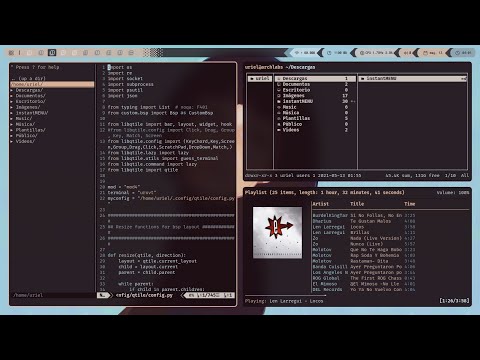Select the DEL Records track in the playlist
Image resolution: width=480 pixels, height=360 pixels.
[x=364, y=289]
